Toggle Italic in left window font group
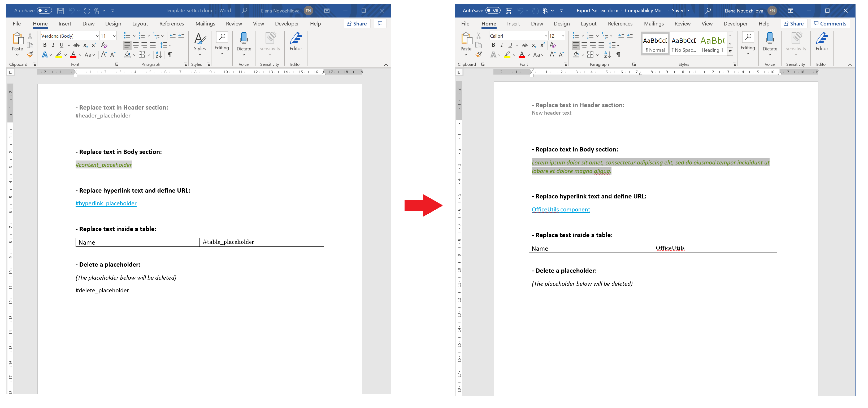 click(53, 45)
